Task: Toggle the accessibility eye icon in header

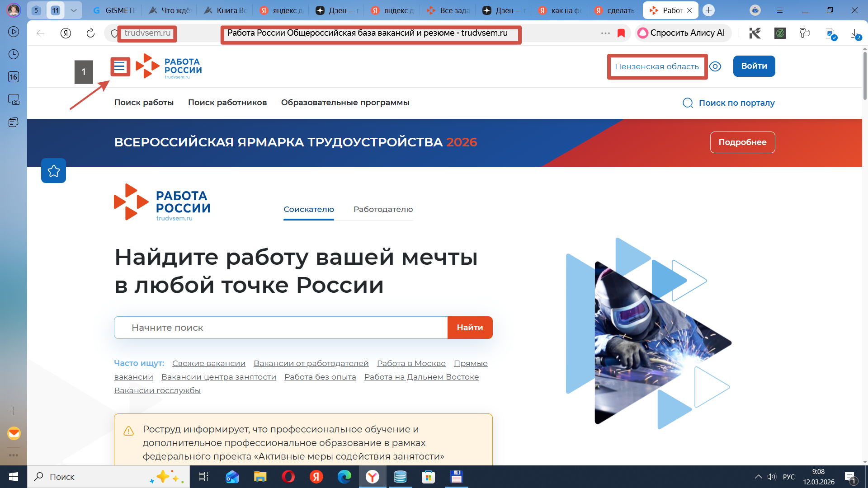Action: tap(715, 66)
